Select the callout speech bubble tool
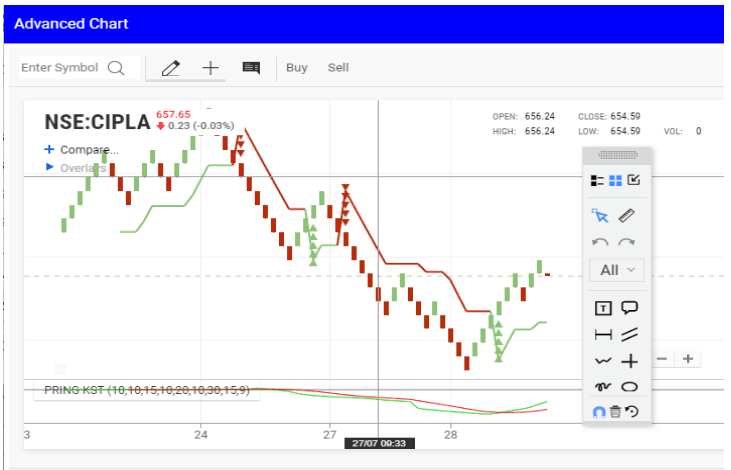 [630, 308]
